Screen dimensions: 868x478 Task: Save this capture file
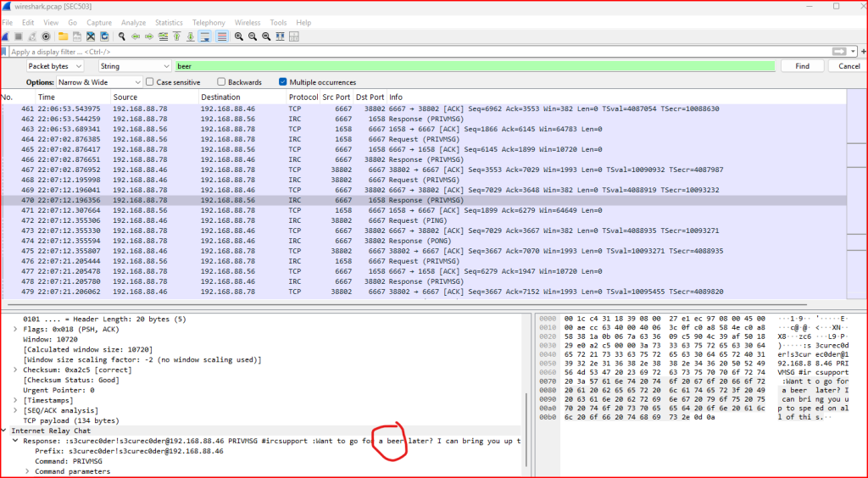tap(77, 36)
